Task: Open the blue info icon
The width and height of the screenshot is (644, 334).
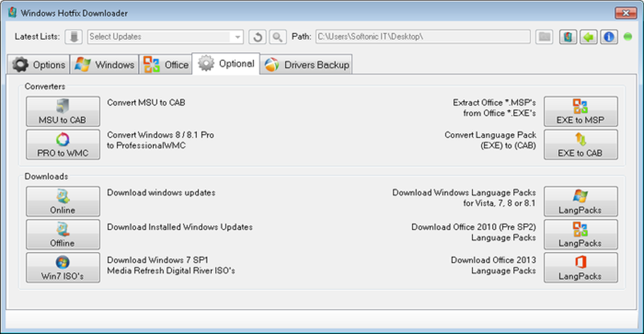Action: (609, 37)
